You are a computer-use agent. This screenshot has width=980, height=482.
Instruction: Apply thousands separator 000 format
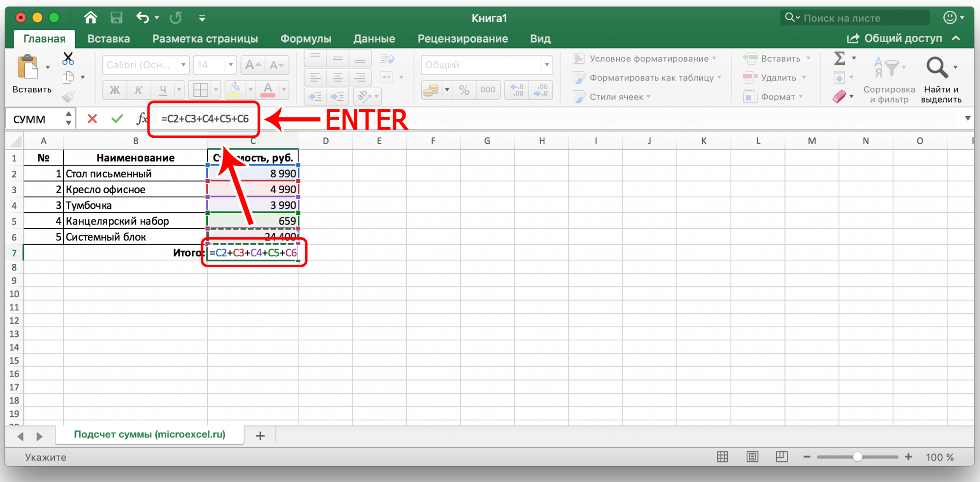tap(488, 90)
